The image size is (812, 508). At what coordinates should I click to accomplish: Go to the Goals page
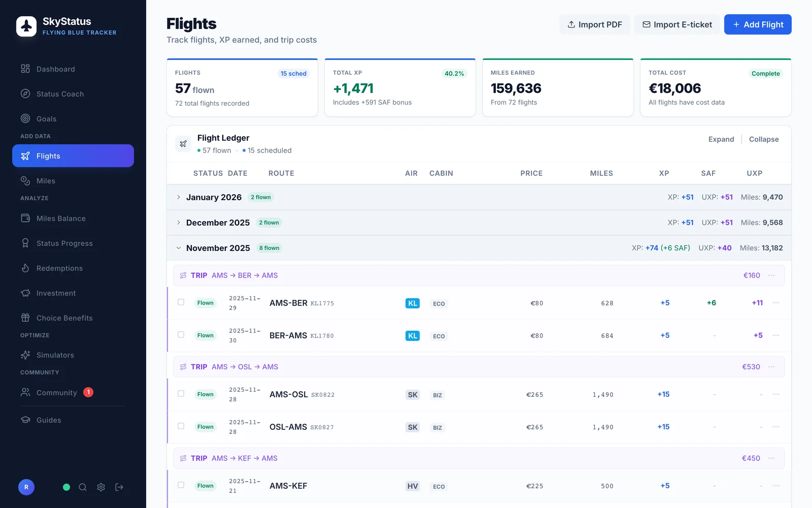(73, 119)
